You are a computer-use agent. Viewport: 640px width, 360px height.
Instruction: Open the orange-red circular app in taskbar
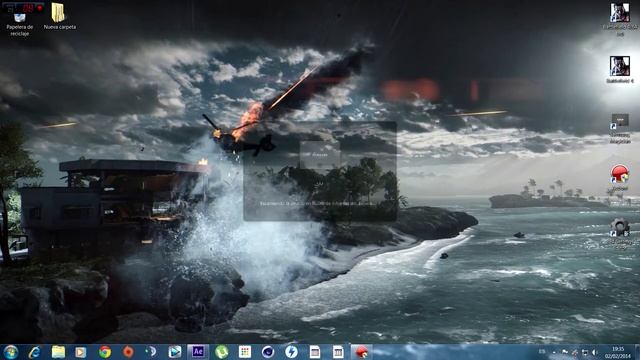[128, 352]
